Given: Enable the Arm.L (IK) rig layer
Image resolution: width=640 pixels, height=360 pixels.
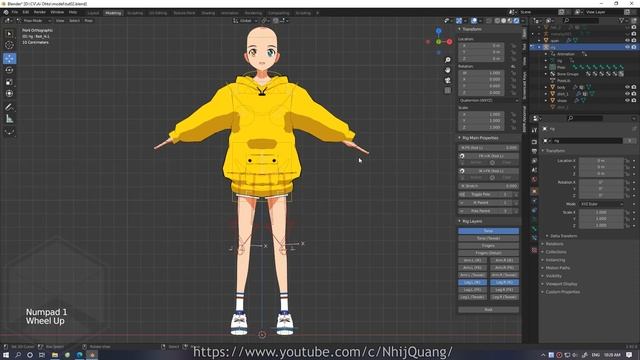Looking at the screenshot, I should pos(472,260).
